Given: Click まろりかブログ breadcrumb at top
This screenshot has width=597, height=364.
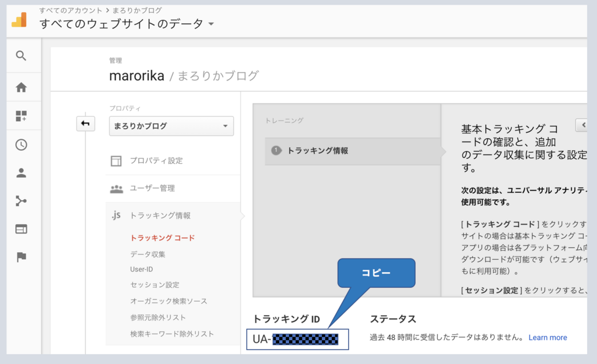Looking at the screenshot, I should (x=136, y=10).
